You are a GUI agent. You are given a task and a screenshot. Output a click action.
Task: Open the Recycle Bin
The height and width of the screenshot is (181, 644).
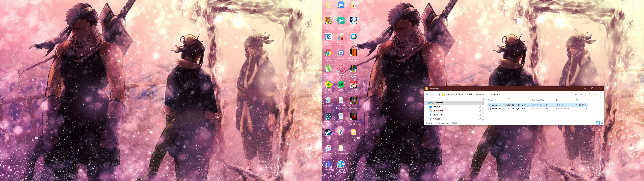328,102
